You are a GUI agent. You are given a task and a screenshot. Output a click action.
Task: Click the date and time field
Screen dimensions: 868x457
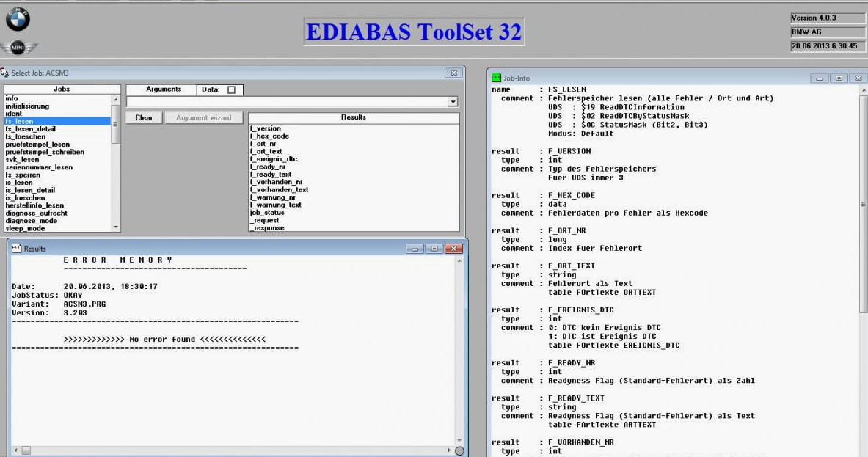(x=828, y=46)
